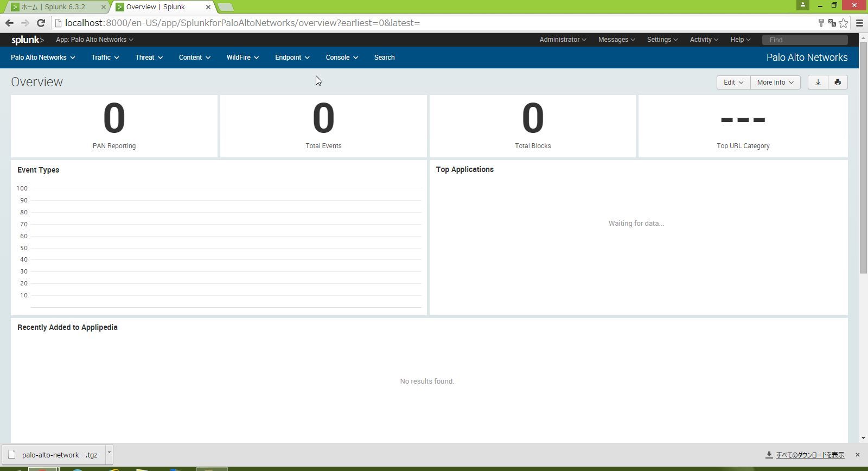Click the translate icon in address bar
This screenshot has width=868, height=471.
[x=832, y=23]
